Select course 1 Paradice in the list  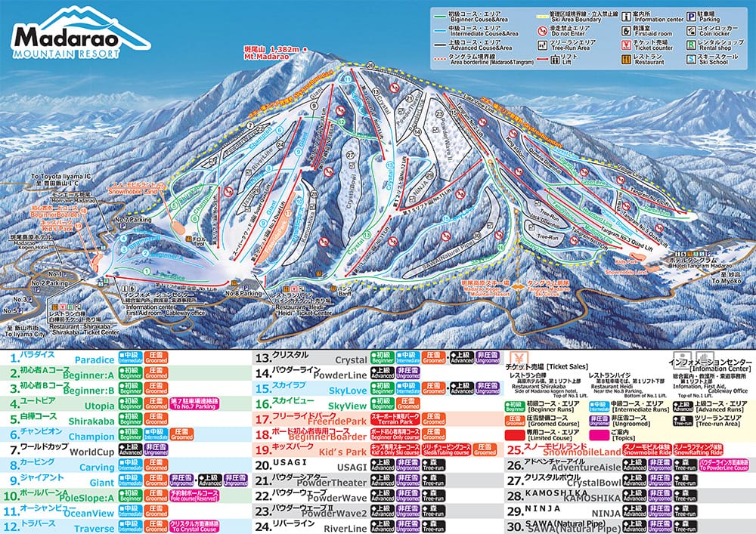point(64,360)
